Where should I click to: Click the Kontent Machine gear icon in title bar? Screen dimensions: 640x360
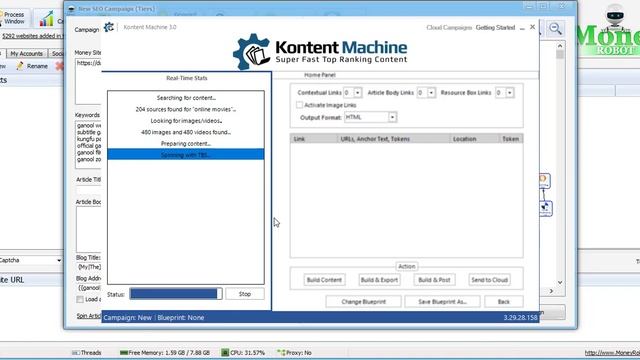click(x=109, y=27)
